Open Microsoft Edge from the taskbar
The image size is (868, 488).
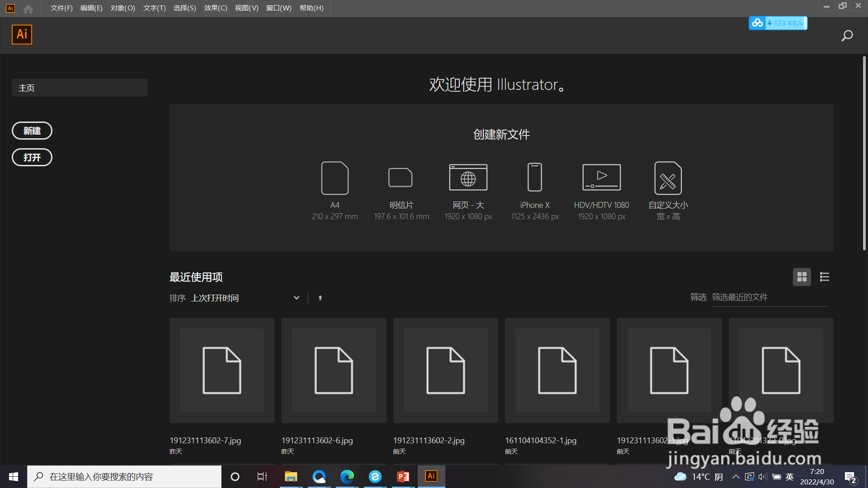click(x=347, y=477)
